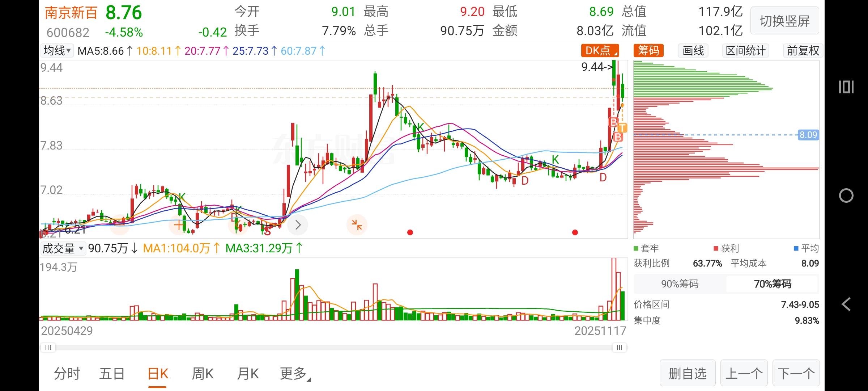The height and width of the screenshot is (391, 868).
Task: Tap the Android back navigation arrow
Action: tap(846, 304)
